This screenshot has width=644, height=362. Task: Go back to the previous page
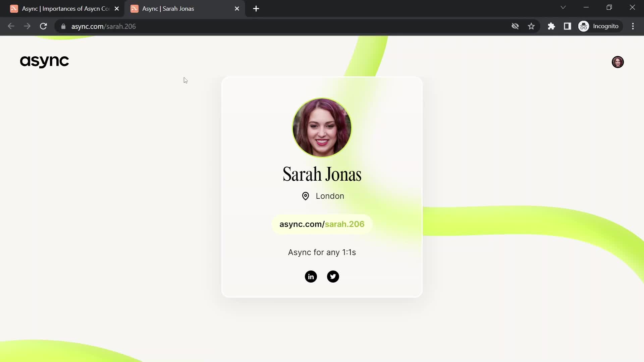[x=11, y=26]
